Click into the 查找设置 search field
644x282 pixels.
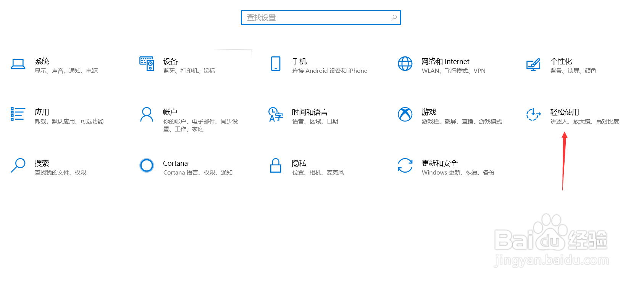[x=321, y=18]
